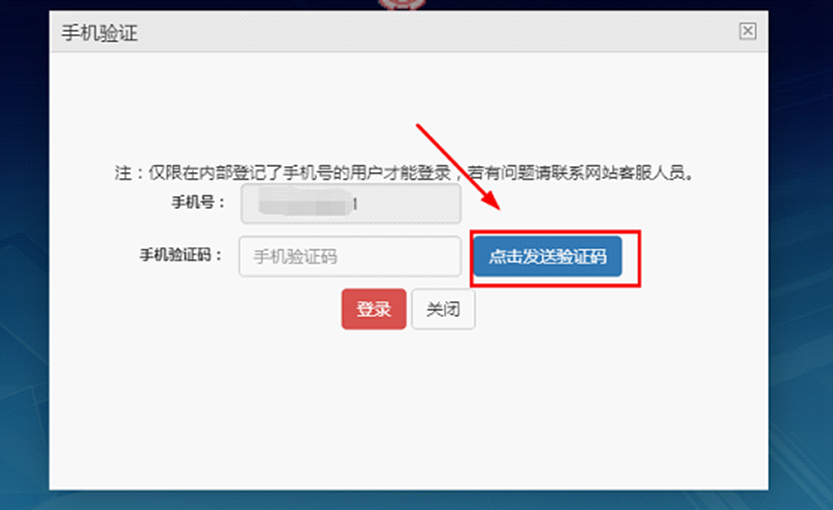Click the 手机验证码 label
Image resolution: width=833 pixels, height=510 pixels.
pyautogui.click(x=181, y=255)
